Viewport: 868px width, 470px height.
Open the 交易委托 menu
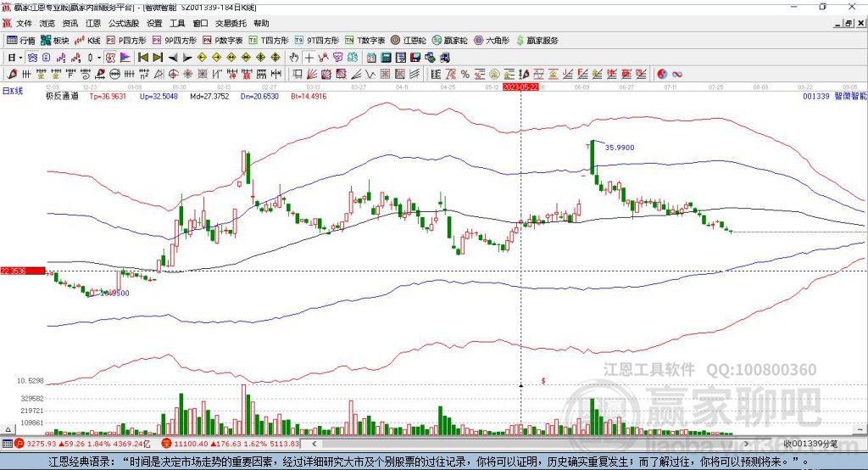click(x=231, y=23)
